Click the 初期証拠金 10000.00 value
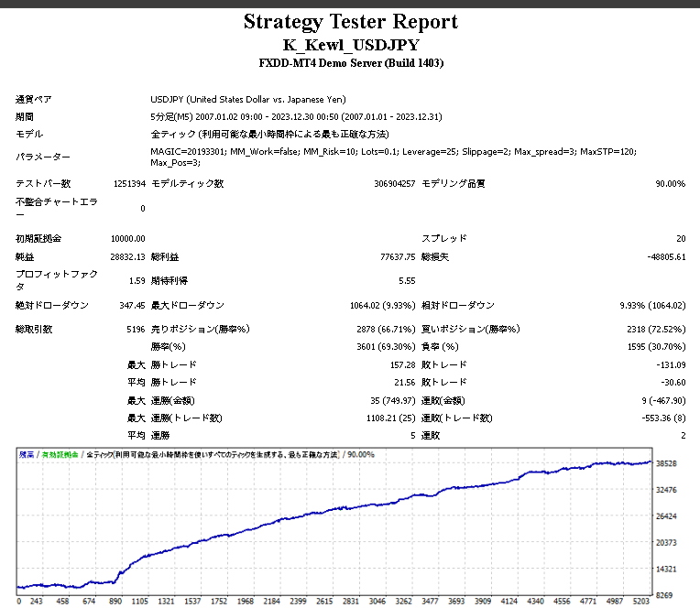700x608 pixels. coord(127,239)
